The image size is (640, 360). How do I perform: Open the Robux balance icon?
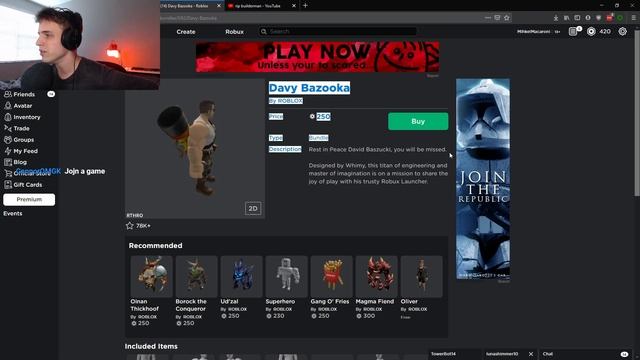point(591,31)
